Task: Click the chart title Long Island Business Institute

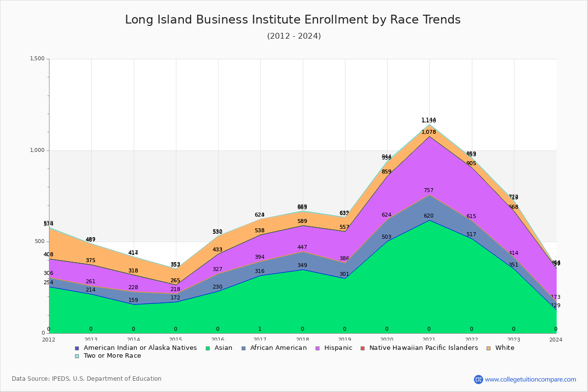Action: click(293, 20)
